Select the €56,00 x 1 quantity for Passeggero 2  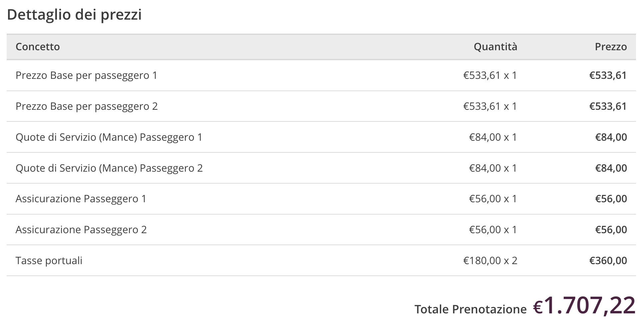493,230
